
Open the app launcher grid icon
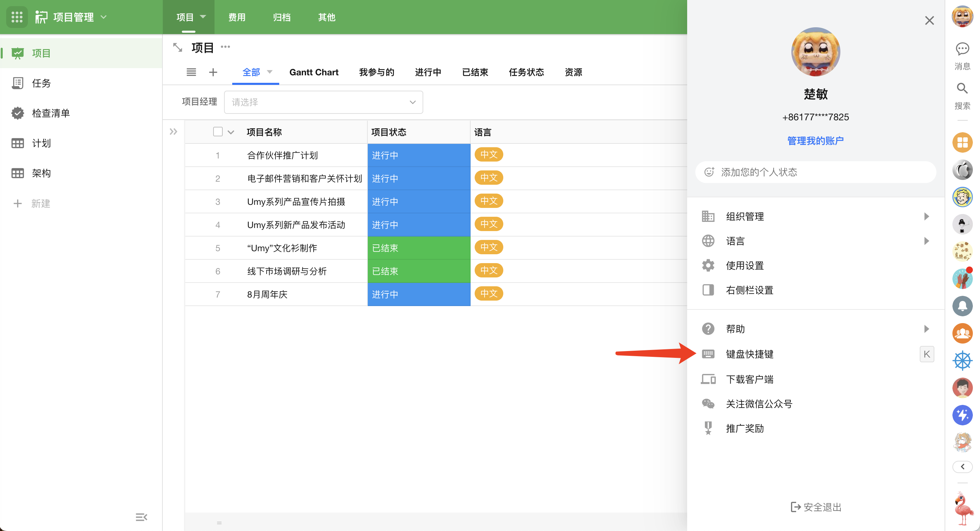tap(17, 17)
